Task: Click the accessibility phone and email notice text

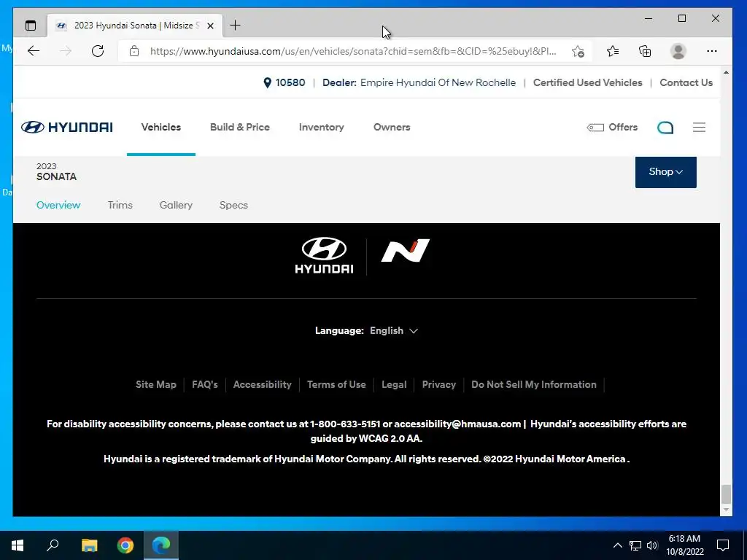Action: 366,431
